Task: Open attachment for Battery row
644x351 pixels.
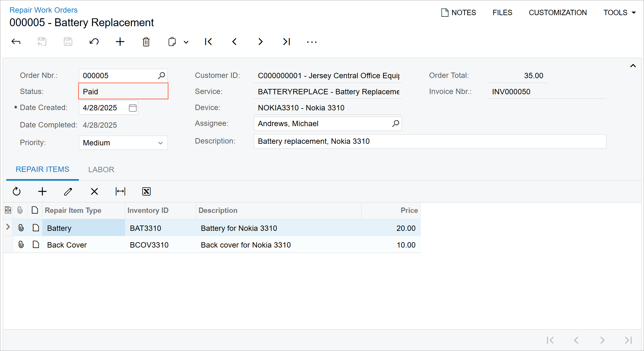Action: [x=21, y=228]
